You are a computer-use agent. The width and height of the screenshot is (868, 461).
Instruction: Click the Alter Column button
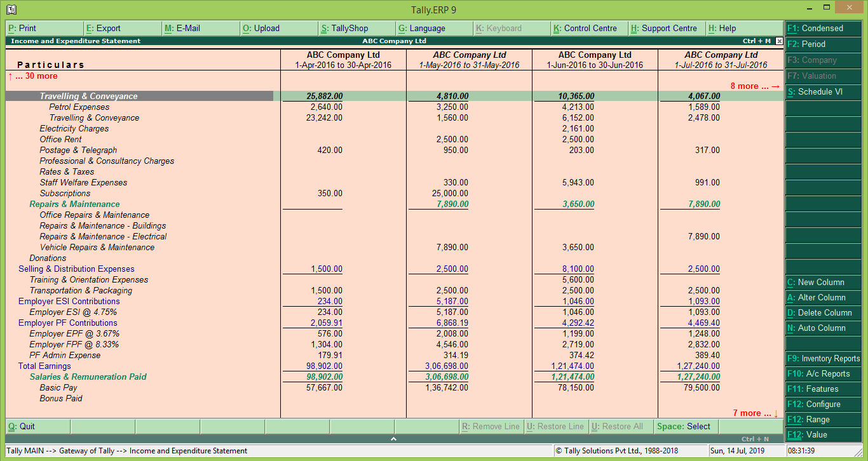point(823,298)
